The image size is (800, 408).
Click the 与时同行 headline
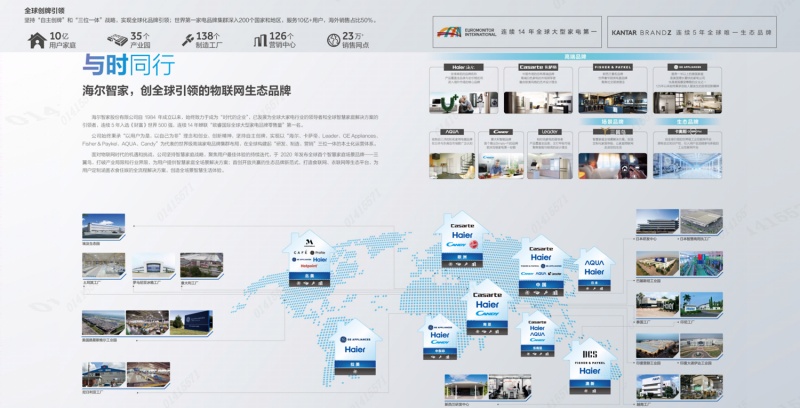pyautogui.click(x=129, y=65)
